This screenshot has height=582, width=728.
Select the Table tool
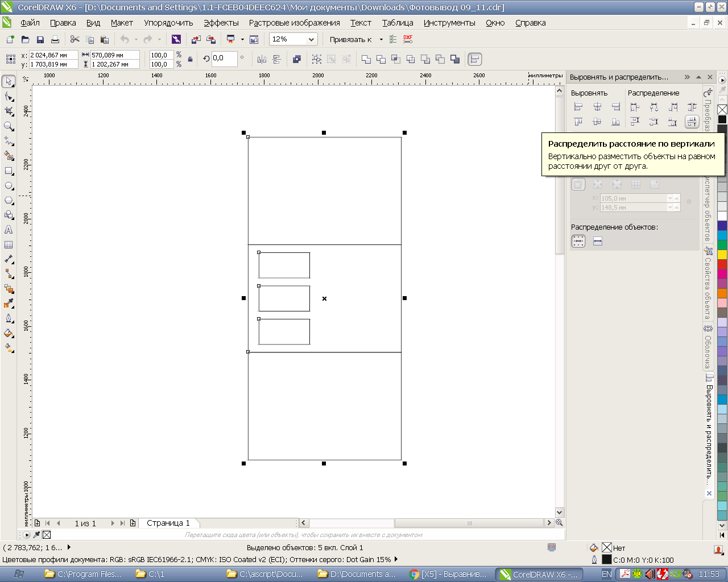(x=9, y=244)
